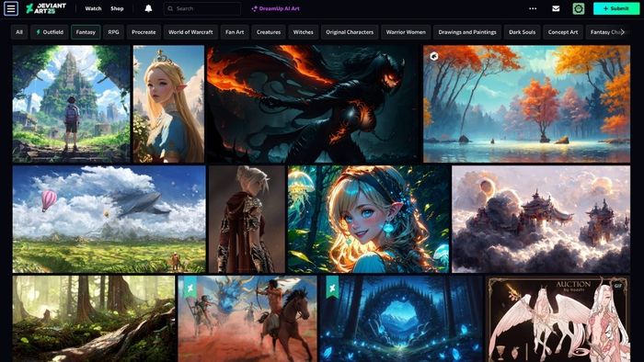644x362 pixels.
Task: Click the teal ribbon badge on the archer artwork
Action: tap(190, 288)
